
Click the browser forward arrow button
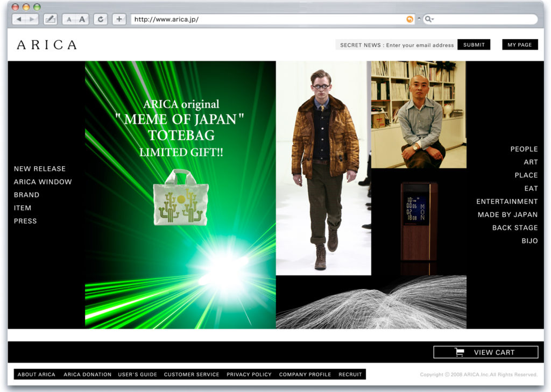(x=32, y=19)
